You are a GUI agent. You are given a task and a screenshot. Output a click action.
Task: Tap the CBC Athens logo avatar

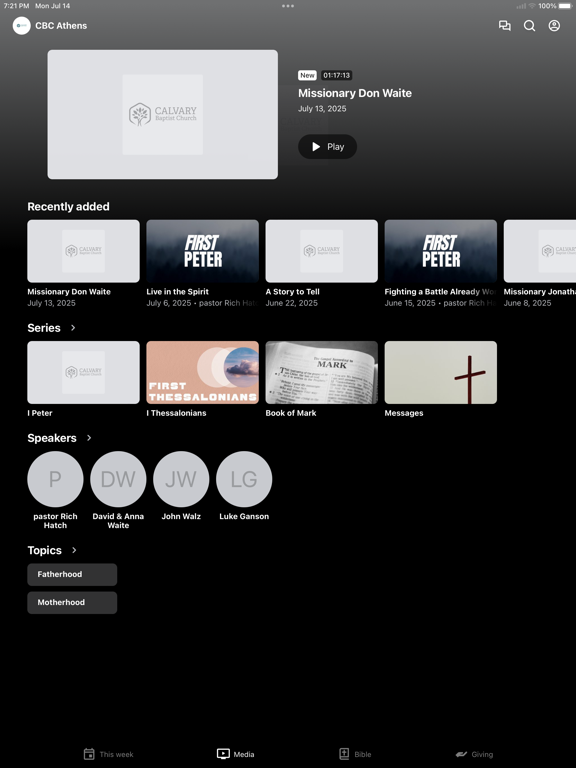point(22,25)
